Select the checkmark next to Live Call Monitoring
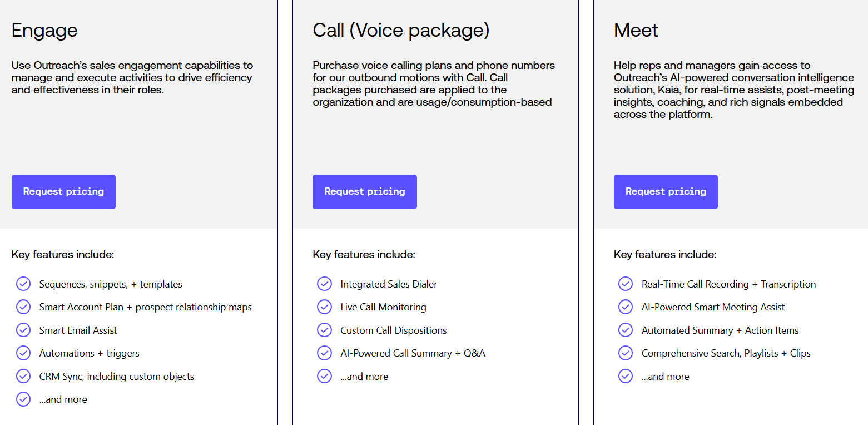The height and width of the screenshot is (425, 868). pyautogui.click(x=324, y=307)
